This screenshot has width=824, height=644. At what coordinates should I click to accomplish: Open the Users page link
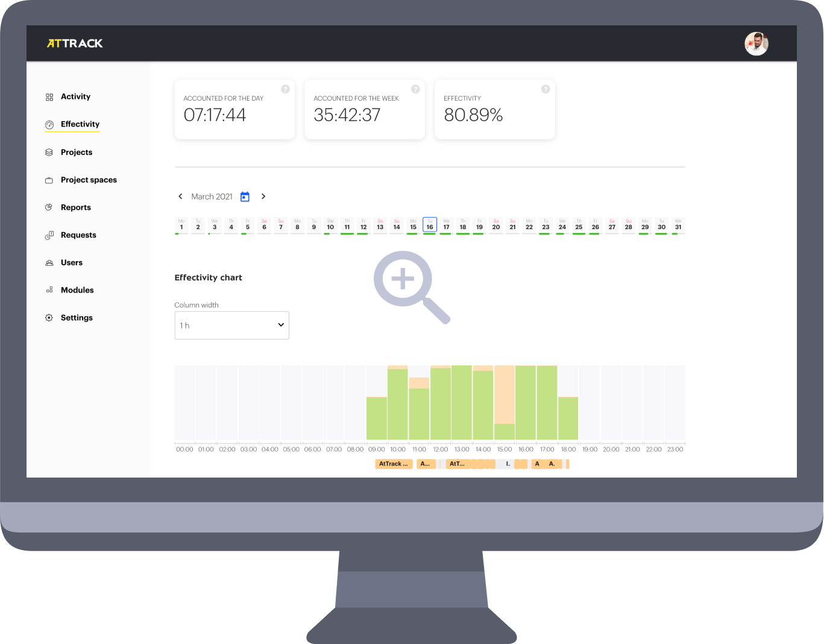[72, 263]
